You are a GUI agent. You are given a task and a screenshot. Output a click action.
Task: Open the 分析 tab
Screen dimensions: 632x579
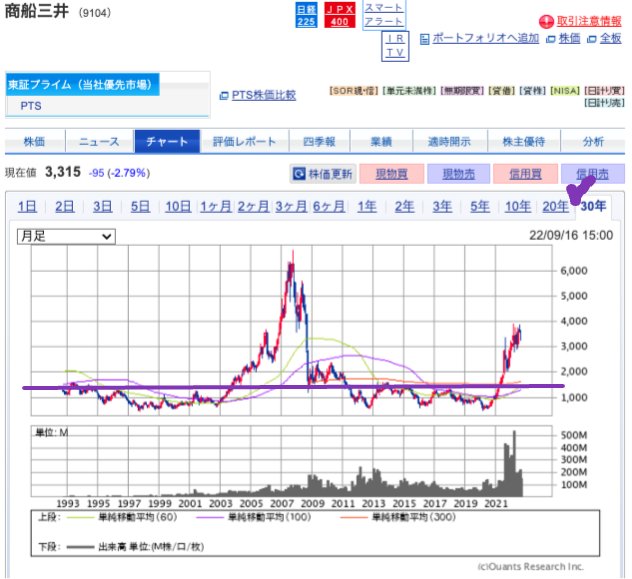point(593,141)
